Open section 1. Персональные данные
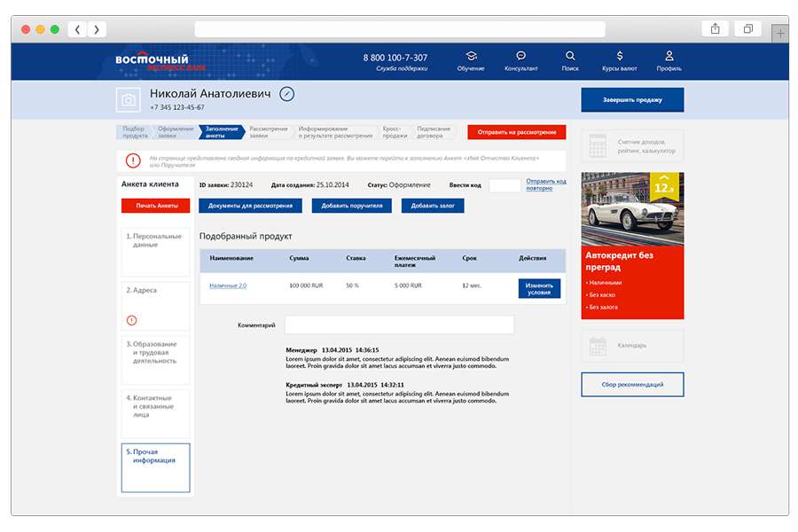The height and width of the screenshot is (532, 798). 155,251
